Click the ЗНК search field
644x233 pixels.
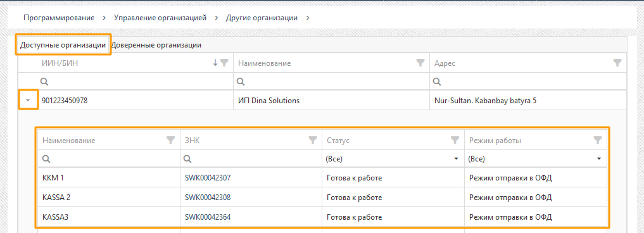tap(251, 159)
